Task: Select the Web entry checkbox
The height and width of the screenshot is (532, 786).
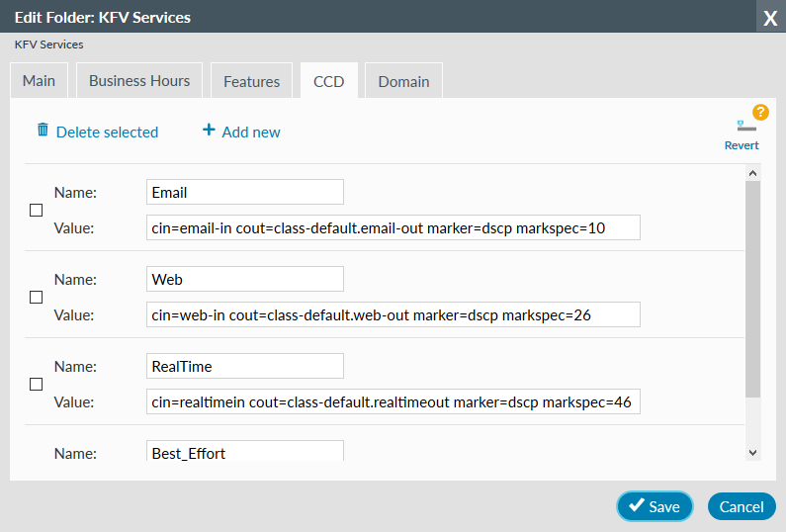Action: pos(37,297)
